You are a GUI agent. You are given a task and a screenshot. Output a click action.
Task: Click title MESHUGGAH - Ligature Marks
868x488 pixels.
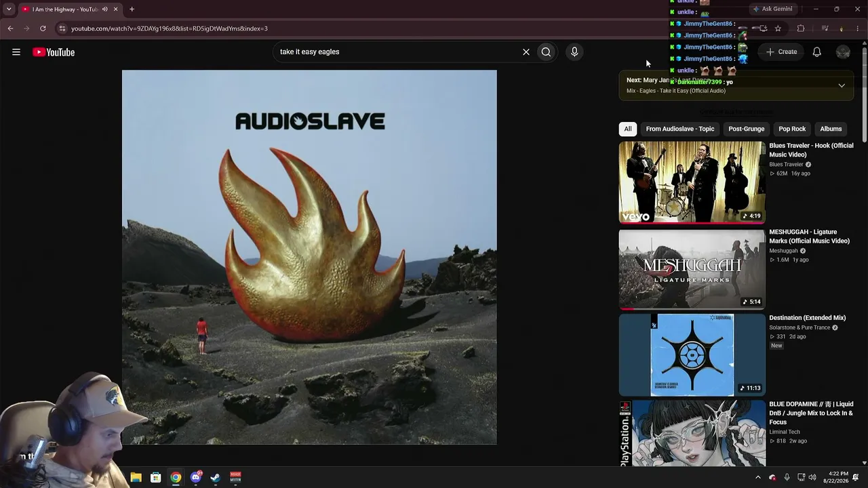coord(809,237)
